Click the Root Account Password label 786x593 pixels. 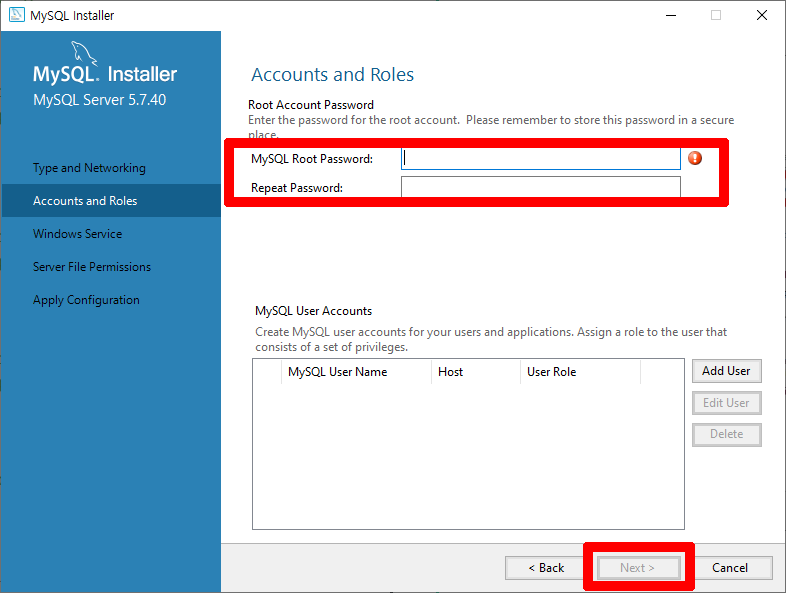pos(311,105)
